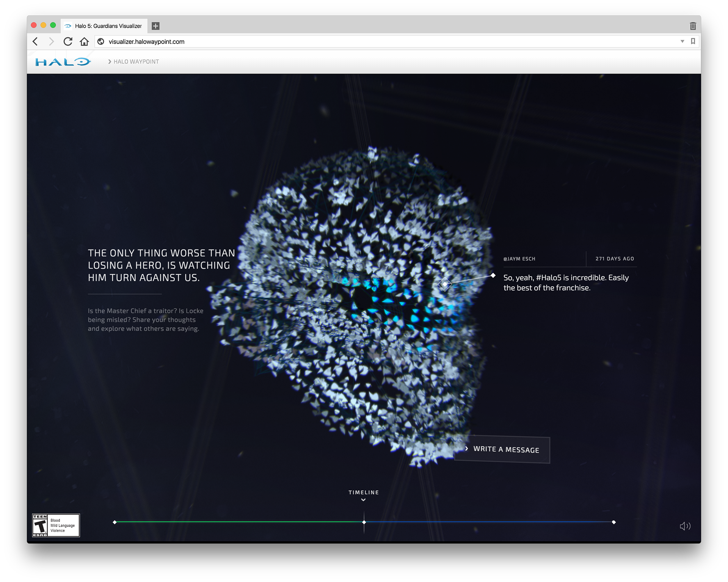Click the ESRB Teen rating badge
This screenshot has width=728, height=582.
(x=56, y=525)
